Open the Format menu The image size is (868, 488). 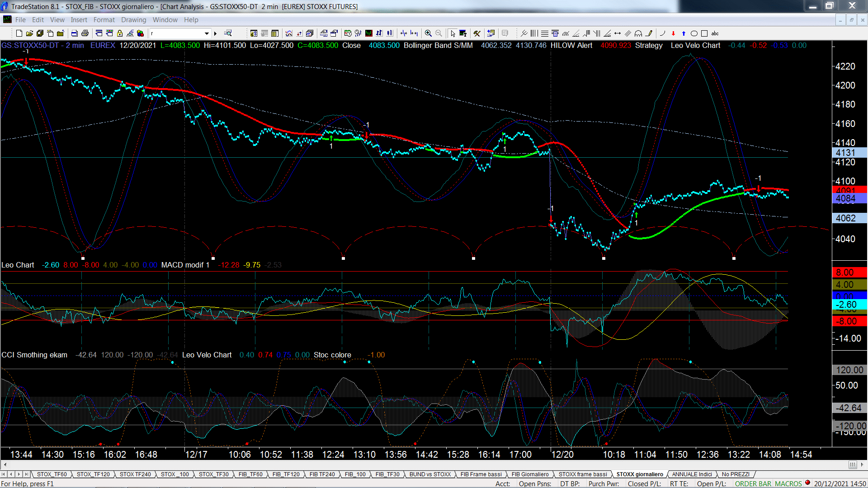pos(104,20)
